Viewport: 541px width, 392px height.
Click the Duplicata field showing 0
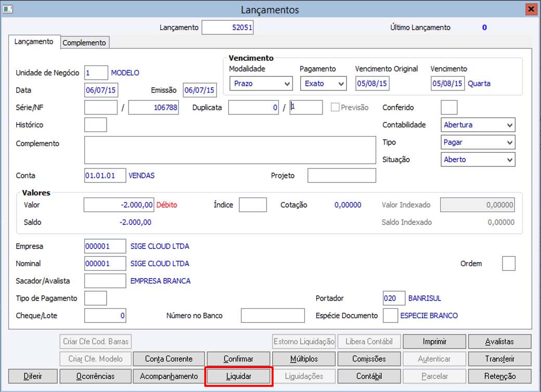point(253,107)
